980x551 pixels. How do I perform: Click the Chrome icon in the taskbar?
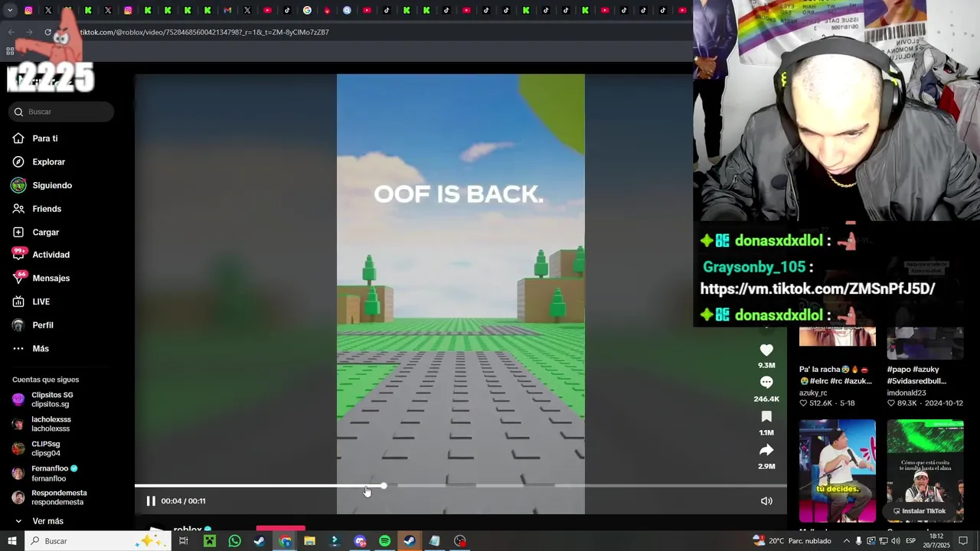[x=285, y=541]
